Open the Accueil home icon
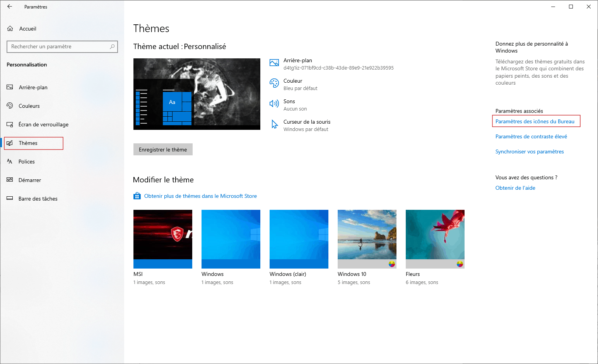 tap(10, 29)
